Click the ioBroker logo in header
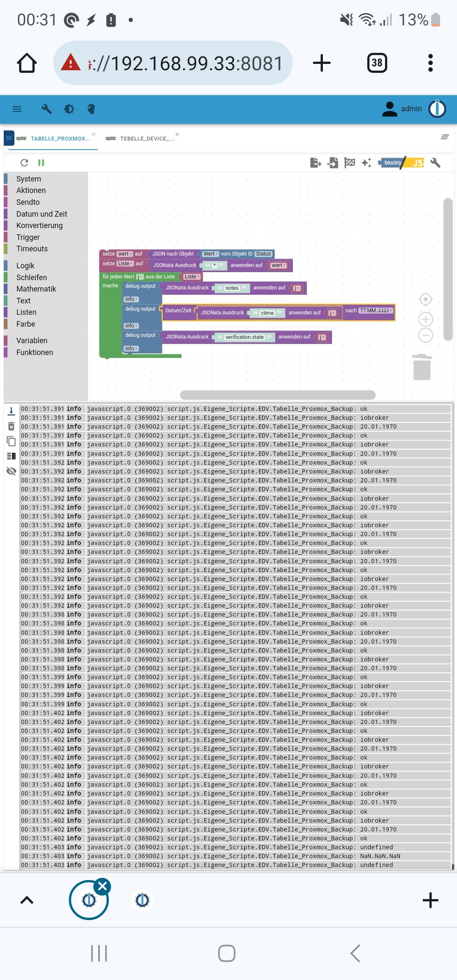457x980 pixels. coord(437,109)
